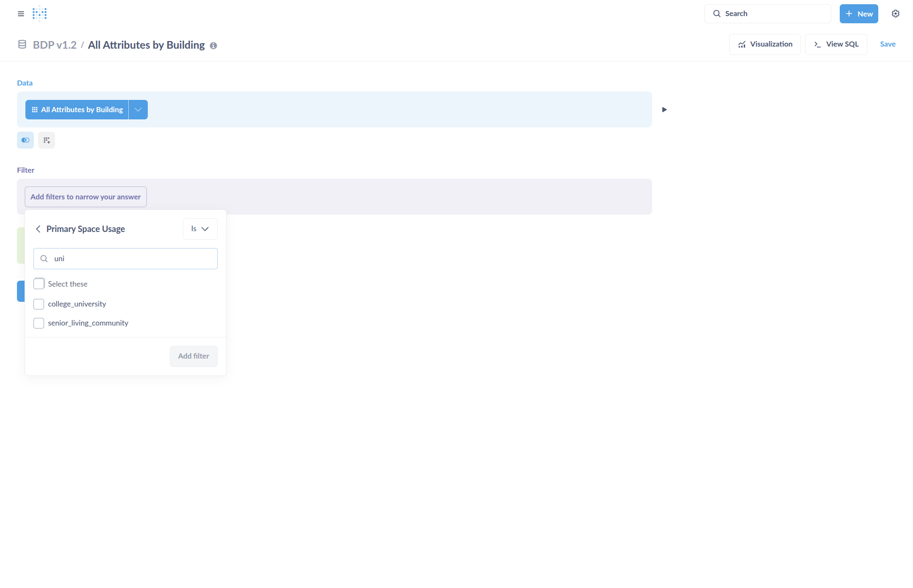The image size is (913, 588).
Task: Click the preview play arrow icon
Action: click(x=664, y=110)
